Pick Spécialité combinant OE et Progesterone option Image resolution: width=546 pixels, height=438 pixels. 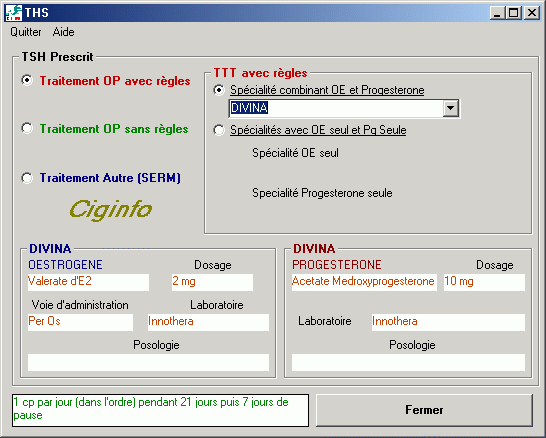click(x=219, y=90)
